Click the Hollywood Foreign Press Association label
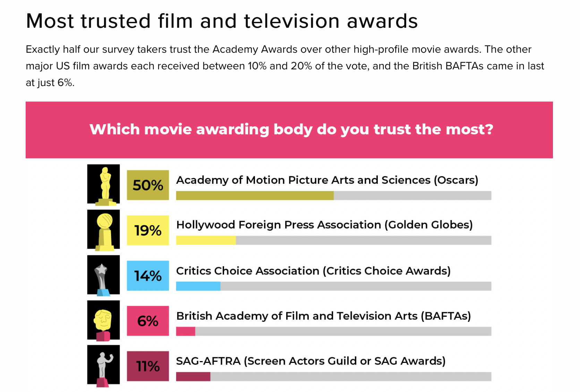Screen dimensions: 580x392 tap(324, 225)
